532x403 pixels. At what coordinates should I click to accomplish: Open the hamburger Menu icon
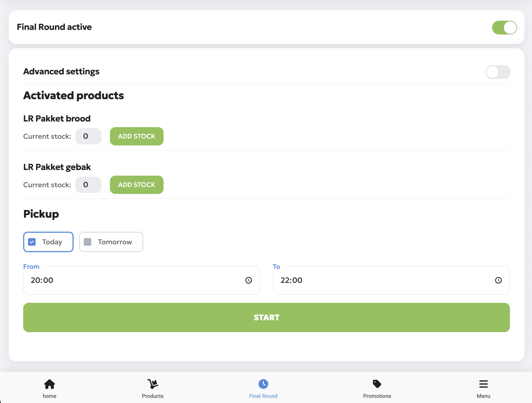click(483, 384)
